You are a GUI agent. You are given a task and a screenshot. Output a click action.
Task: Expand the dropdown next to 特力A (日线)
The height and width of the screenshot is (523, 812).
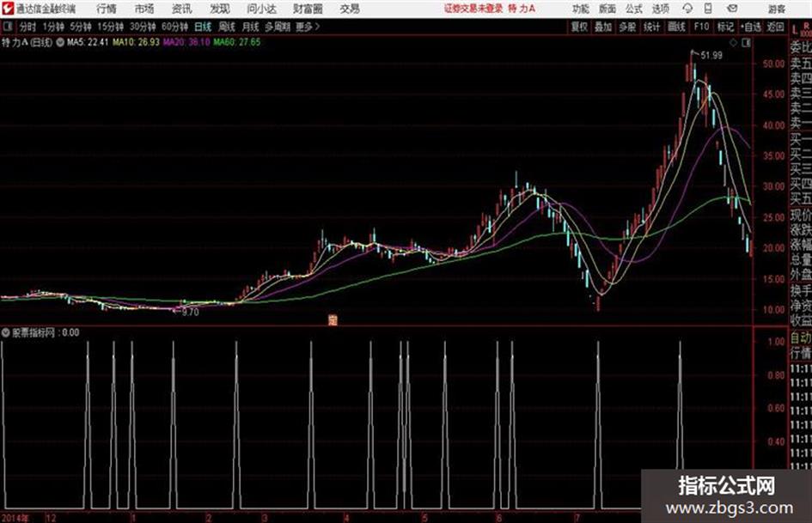60,42
